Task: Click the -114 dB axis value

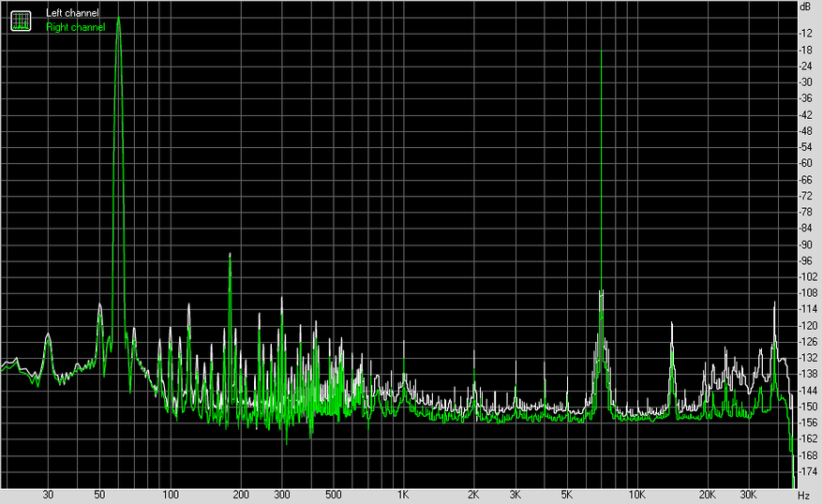Action: click(x=807, y=310)
